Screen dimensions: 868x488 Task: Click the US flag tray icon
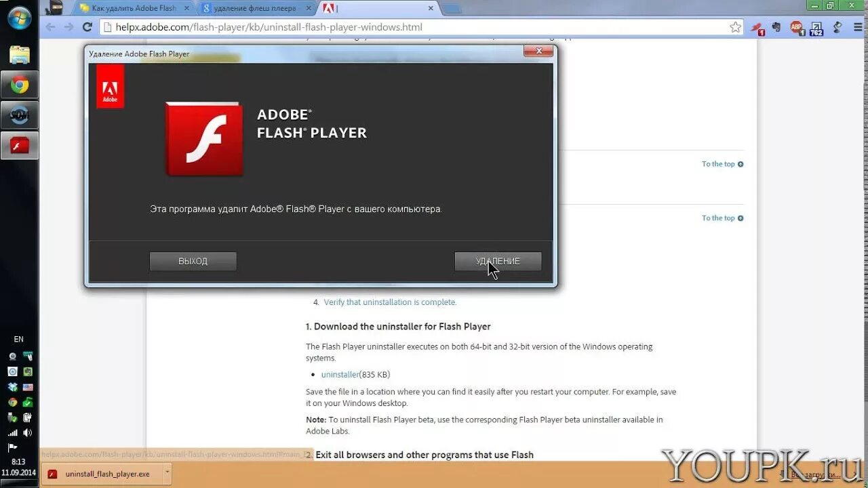[x=28, y=387]
